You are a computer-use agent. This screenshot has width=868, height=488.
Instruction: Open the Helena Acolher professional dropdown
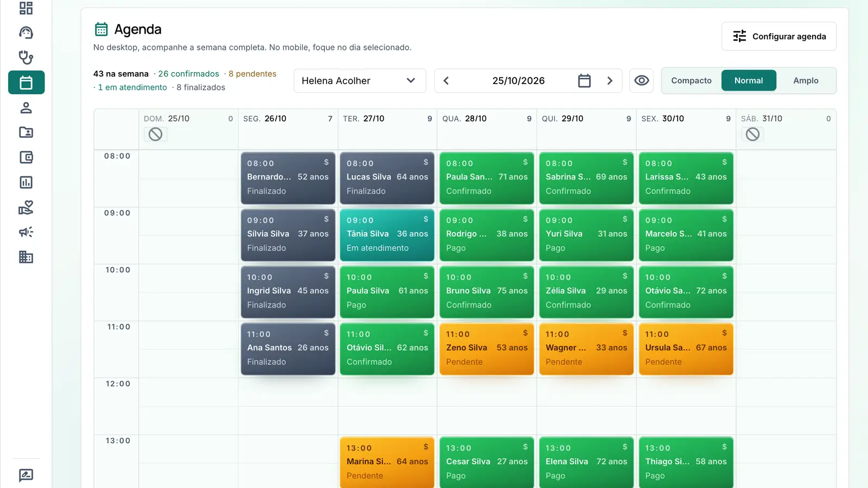point(360,81)
